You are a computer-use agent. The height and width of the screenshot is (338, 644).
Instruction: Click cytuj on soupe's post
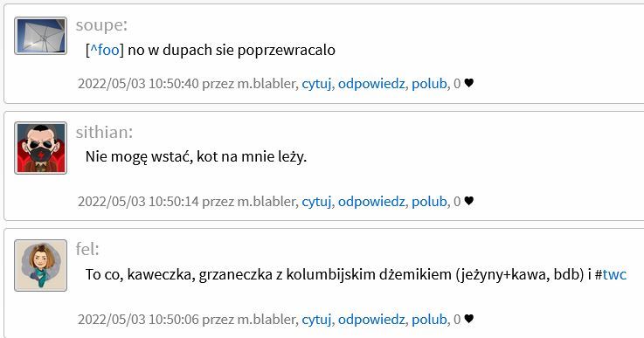point(316,84)
